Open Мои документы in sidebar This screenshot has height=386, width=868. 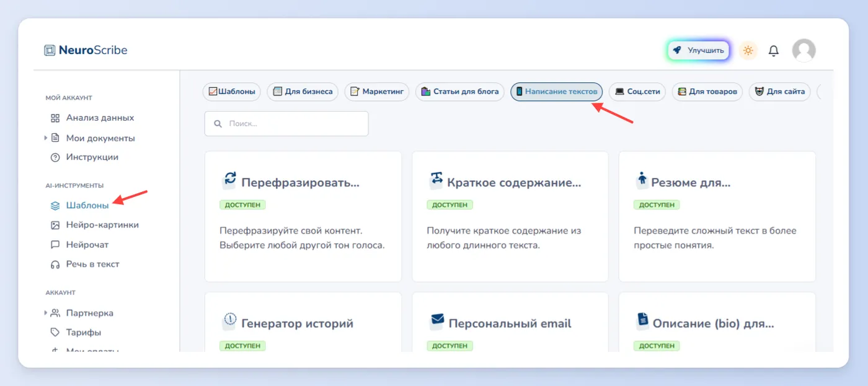pyautogui.click(x=100, y=138)
